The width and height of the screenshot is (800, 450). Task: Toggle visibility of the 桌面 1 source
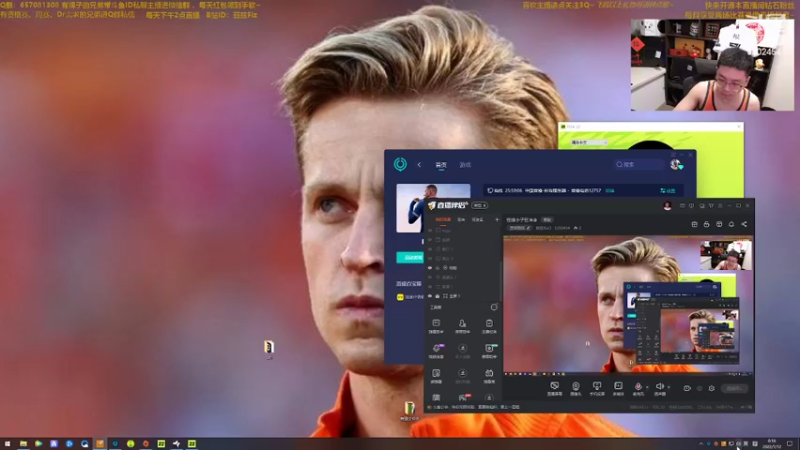[430, 286]
